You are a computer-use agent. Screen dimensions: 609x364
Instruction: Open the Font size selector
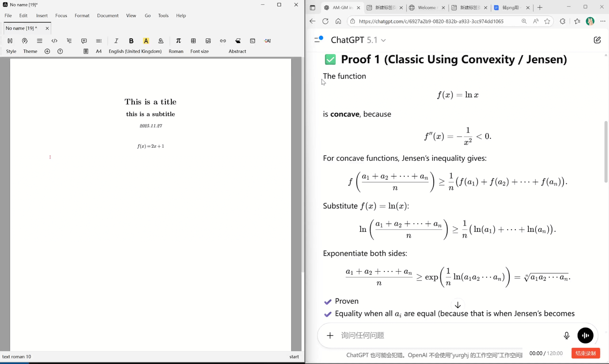pos(199,51)
